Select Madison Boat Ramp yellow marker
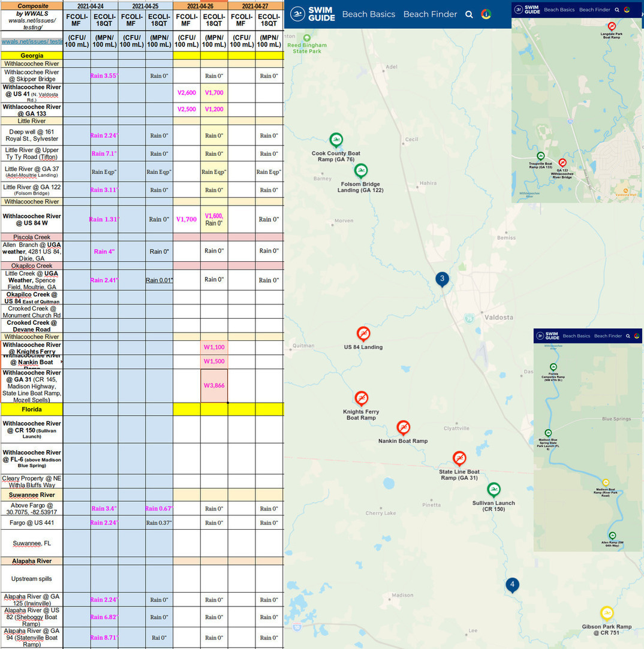Viewport: 644px width, 649px height. [x=606, y=482]
